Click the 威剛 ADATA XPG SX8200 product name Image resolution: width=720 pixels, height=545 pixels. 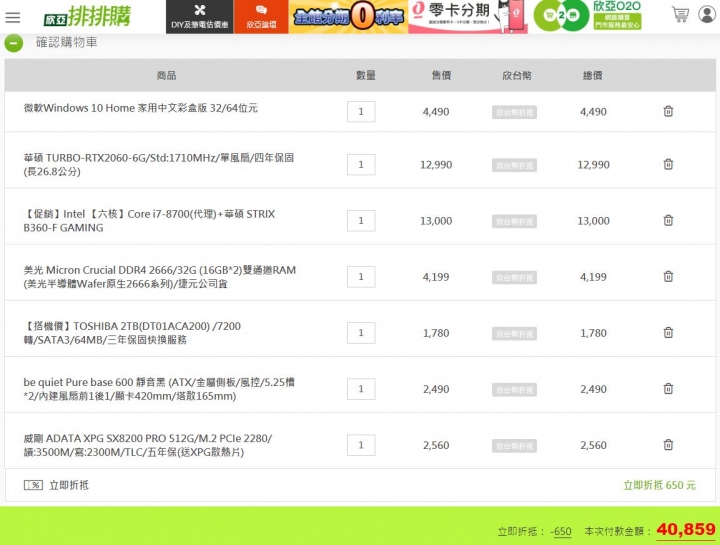coord(148,445)
